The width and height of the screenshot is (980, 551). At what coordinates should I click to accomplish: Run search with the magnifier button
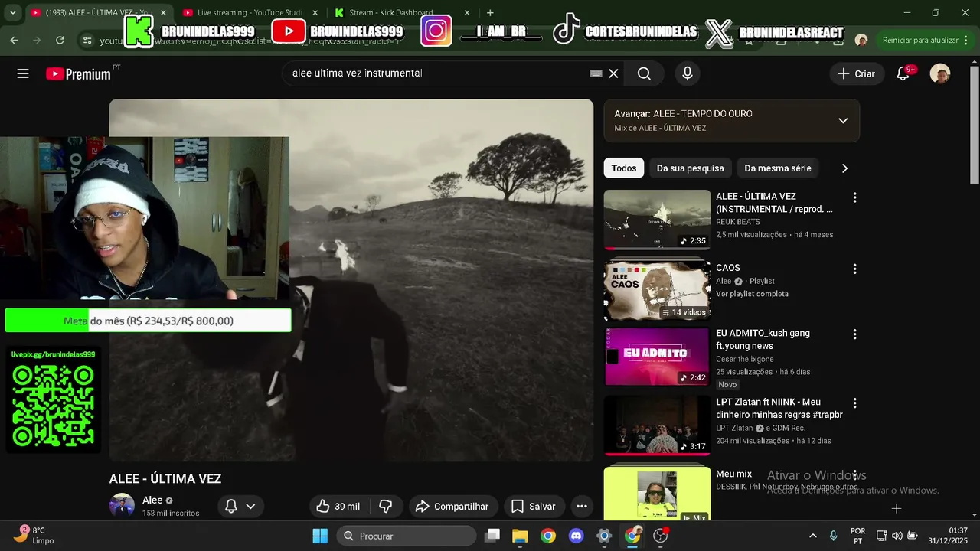644,73
